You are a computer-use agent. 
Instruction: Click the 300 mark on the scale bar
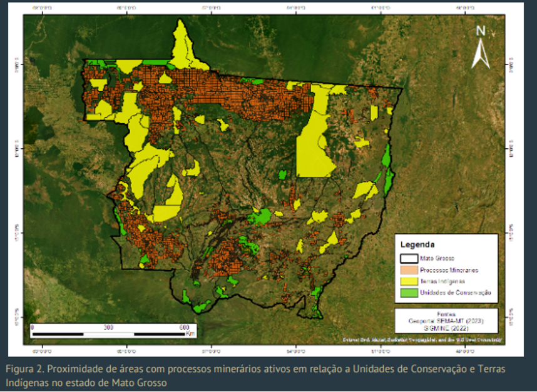[x=108, y=327]
